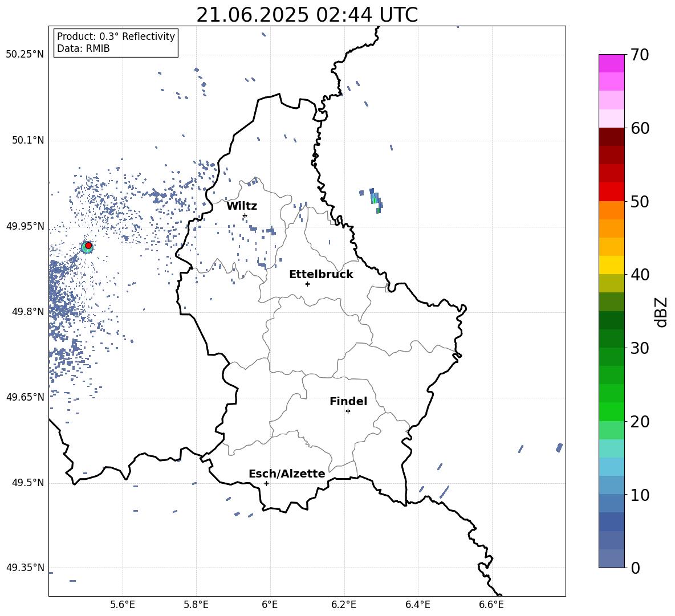This screenshot has height=616, width=675.
Task: Click the 'Product: 0.3° Reflectivity' legend line
Action: coord(116,36)
